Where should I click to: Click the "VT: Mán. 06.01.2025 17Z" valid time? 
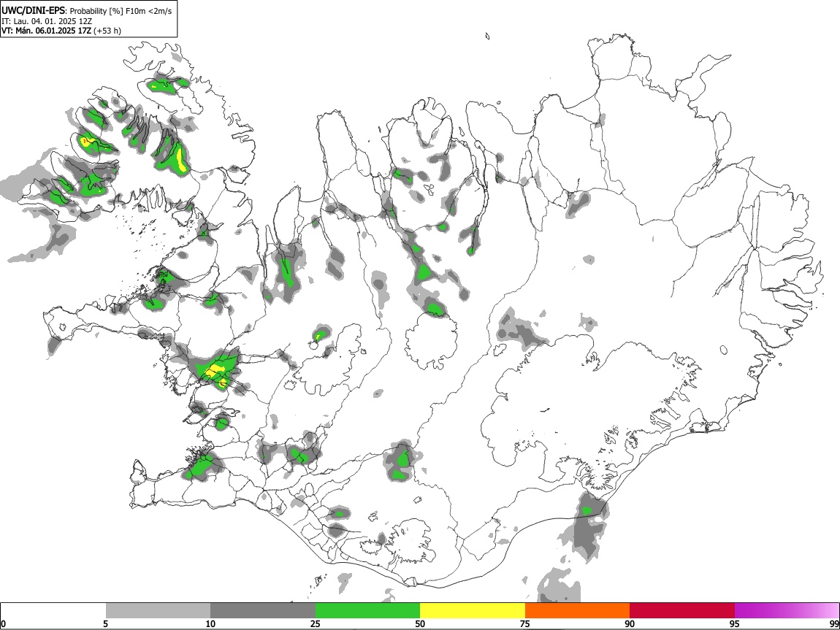pyautogui.click(x=47, y=31)
